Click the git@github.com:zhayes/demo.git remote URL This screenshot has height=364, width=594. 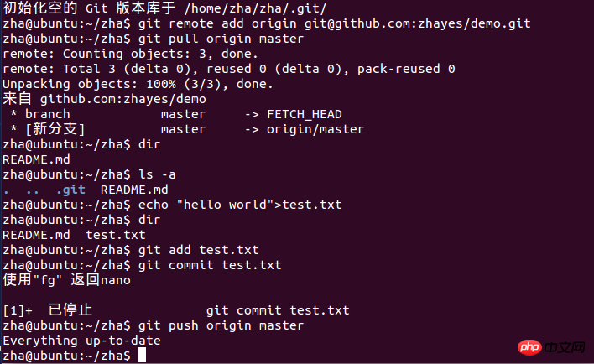click(418, 23)
